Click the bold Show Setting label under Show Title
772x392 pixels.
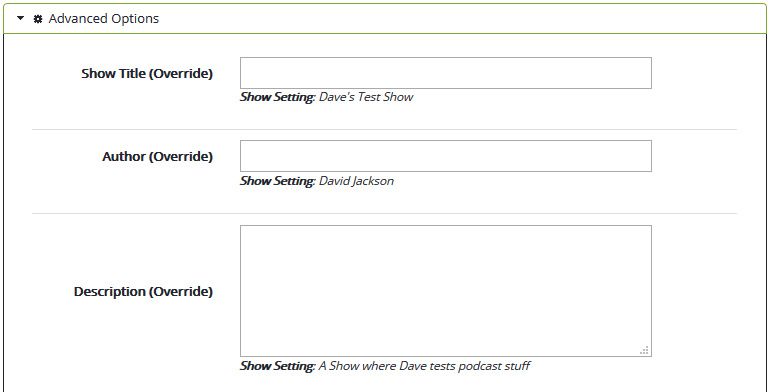277,97
